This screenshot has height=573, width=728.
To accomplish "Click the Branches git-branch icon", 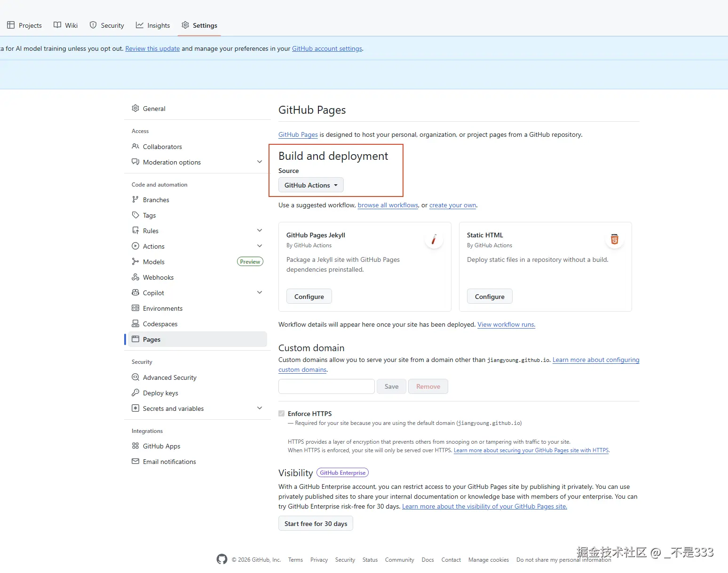I will click(135, 199).
